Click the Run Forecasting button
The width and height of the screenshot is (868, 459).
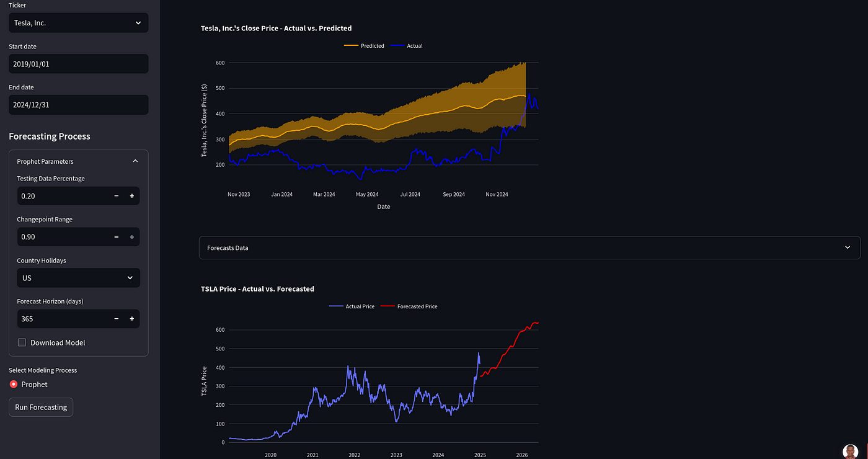tap(41, 408)
